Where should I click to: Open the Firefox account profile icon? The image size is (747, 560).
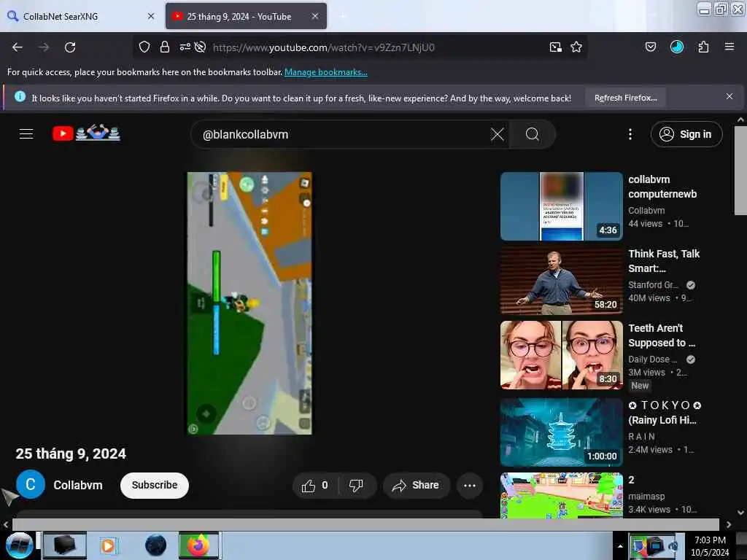pos(677,47)
